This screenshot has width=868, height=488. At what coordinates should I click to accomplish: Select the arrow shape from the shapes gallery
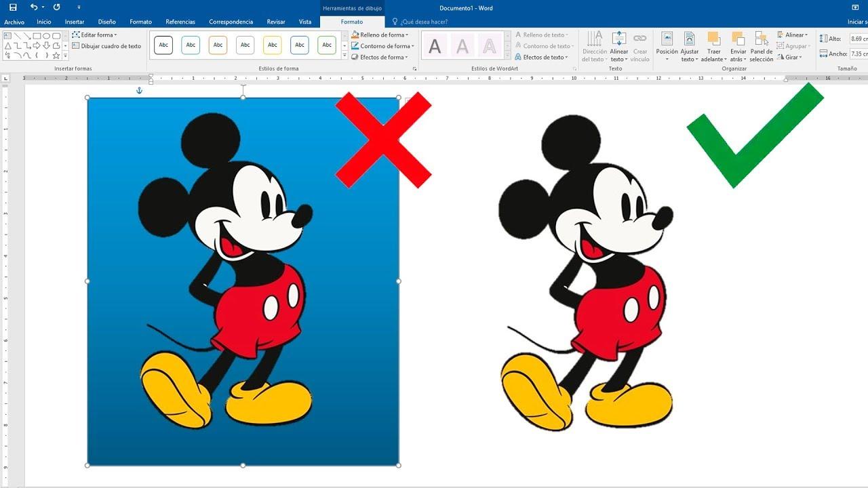(26, 36)
